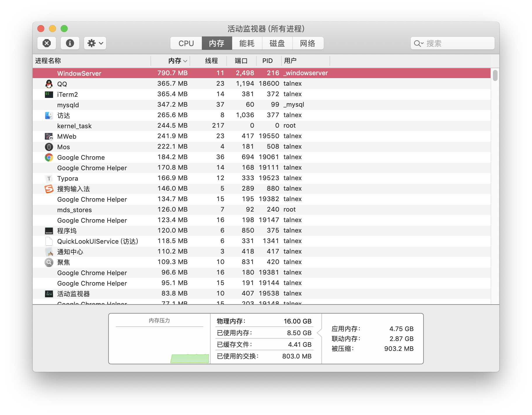The height and width of the screenshot is (415, 532).
Task: Click the Google Chrome icon
Action: pyautogui.click(x=49, y=157)
